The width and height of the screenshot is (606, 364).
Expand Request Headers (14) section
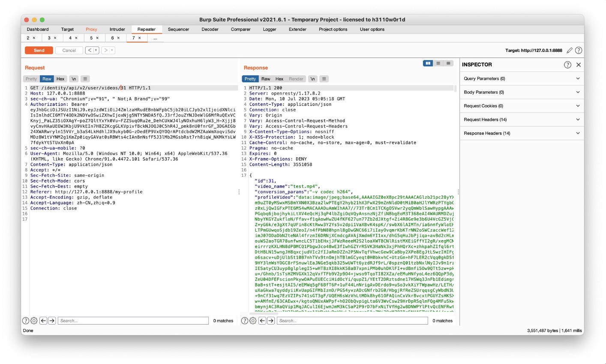coord(522,119)
